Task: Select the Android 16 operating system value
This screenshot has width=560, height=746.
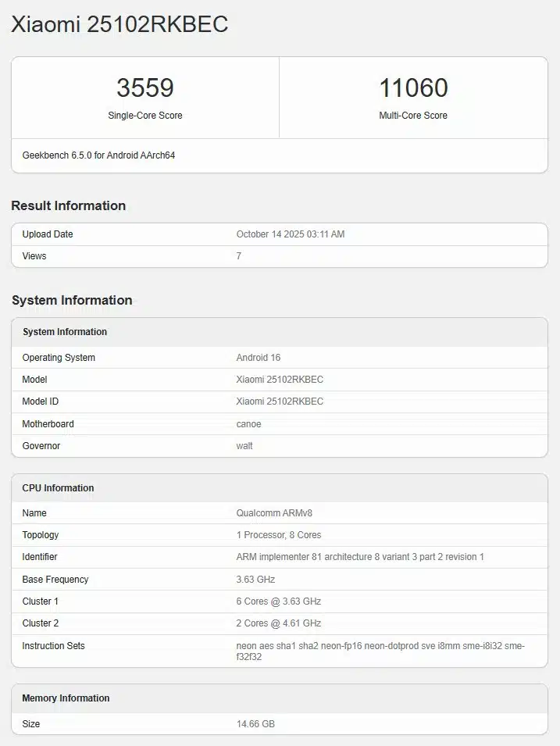Action: (x=258, y=358)
